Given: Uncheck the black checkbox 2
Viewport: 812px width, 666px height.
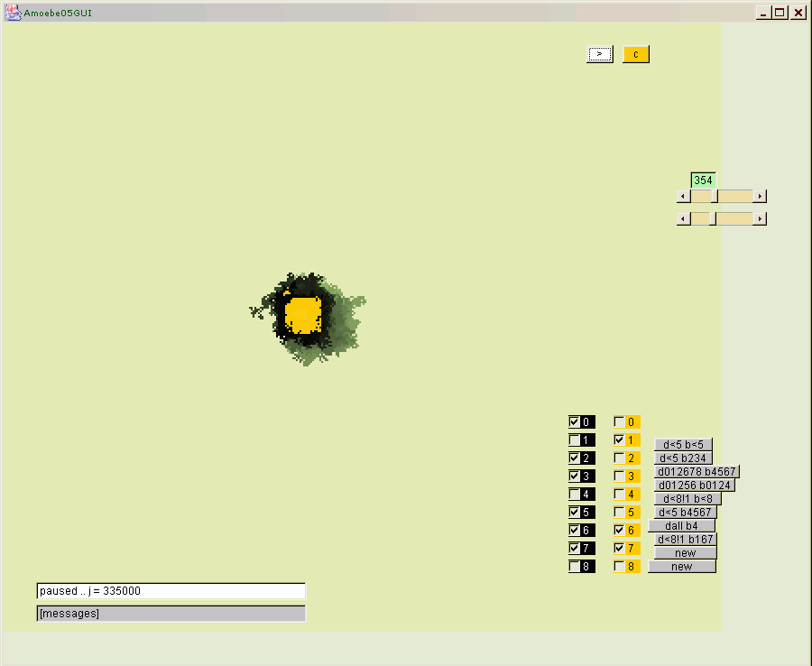Looking at the screenshot, I should point(574,458).
